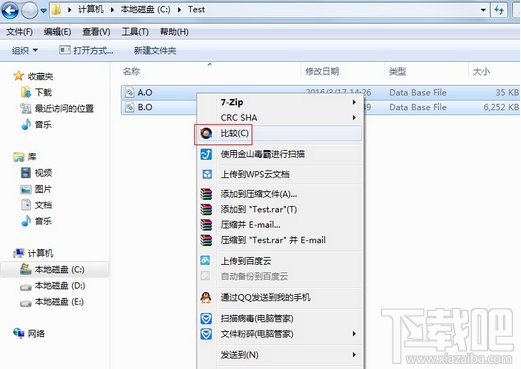
Task: Click the folder icon in address bar
Action: click(56, 10)
